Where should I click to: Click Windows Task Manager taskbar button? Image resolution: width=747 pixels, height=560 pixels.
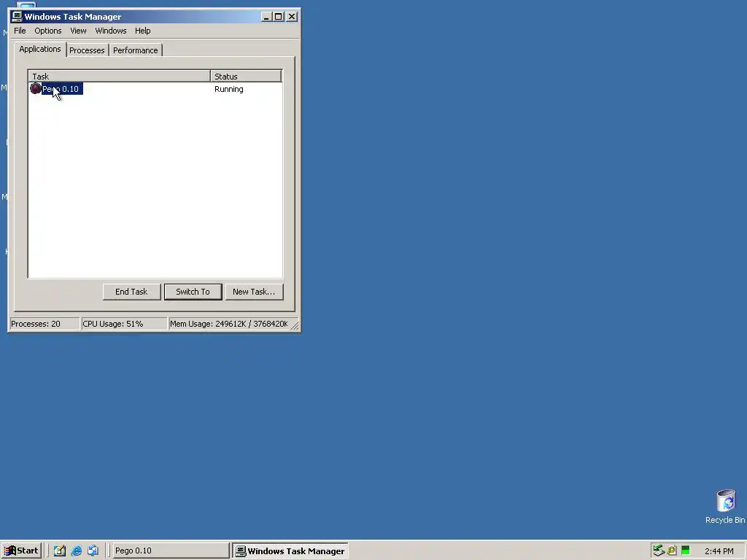[x=290, y=551]
